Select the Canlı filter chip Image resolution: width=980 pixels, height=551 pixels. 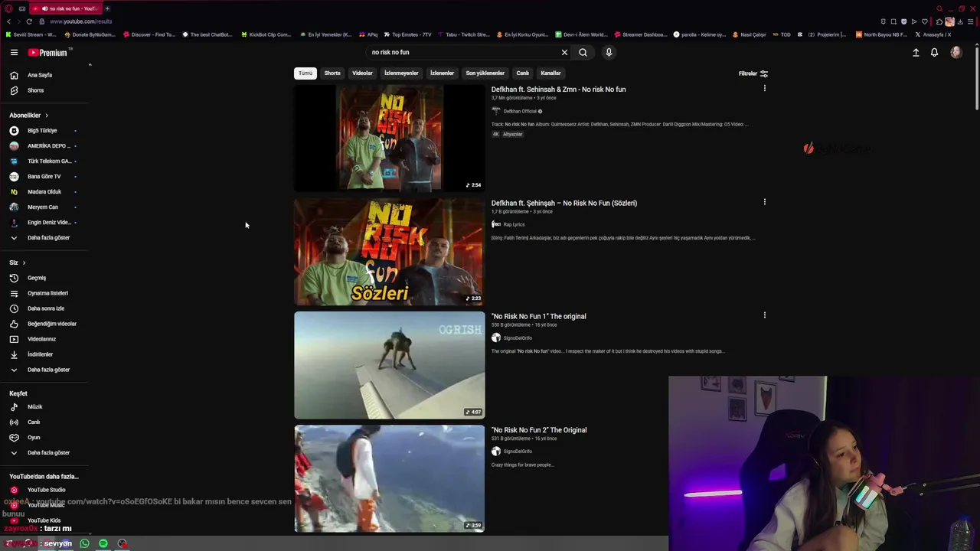click(x=522, y=73)
